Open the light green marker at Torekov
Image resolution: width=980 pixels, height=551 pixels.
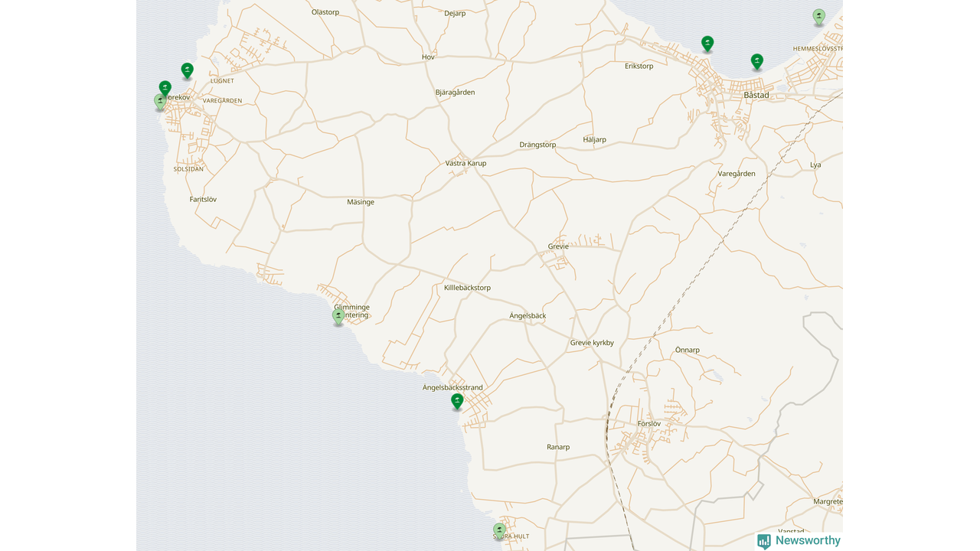click(x=160, y=102)
